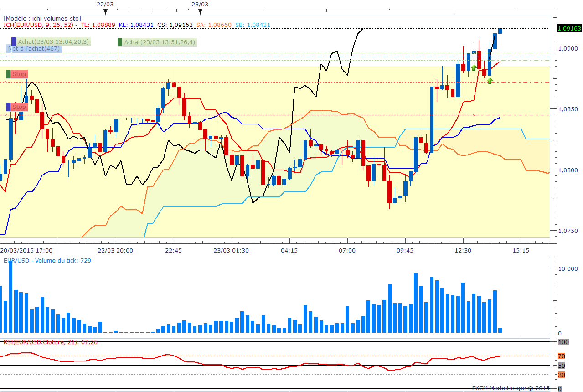Click the upper red Stop order label

coord(19,74)
